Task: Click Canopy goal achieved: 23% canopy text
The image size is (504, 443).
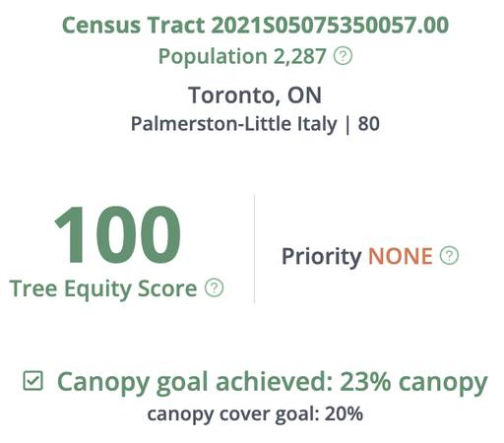Action: (x=273, y=383)
